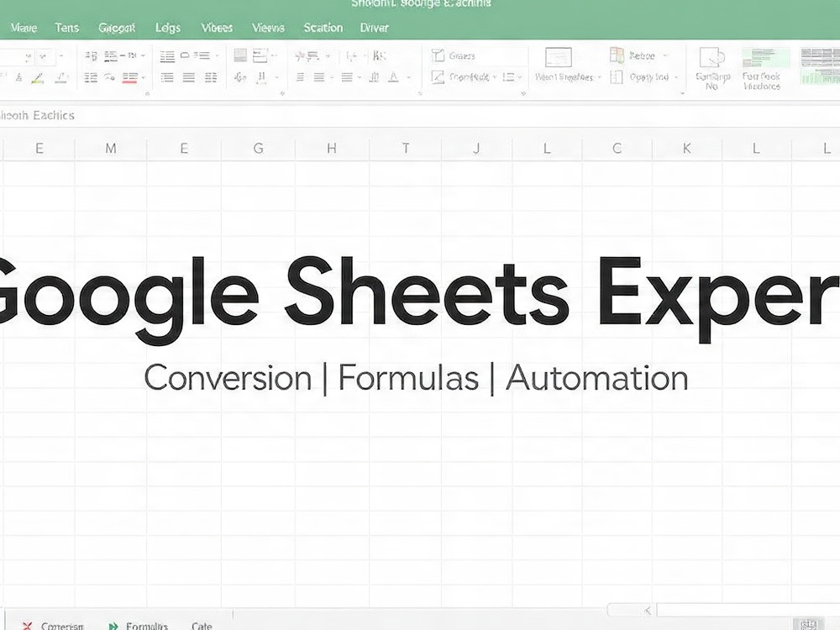
Task: Click the bordered table icon beside gray fill
Action: (260, 55)
